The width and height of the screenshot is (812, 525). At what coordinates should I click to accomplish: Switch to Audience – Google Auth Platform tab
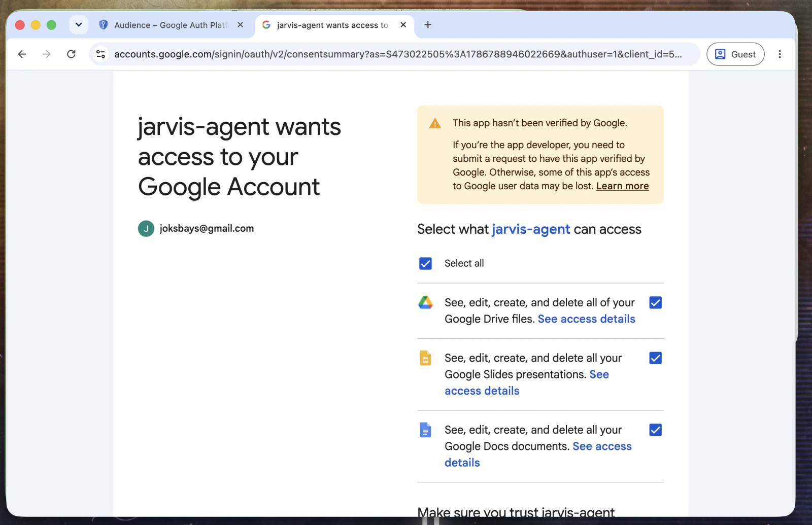coord(173,25)
